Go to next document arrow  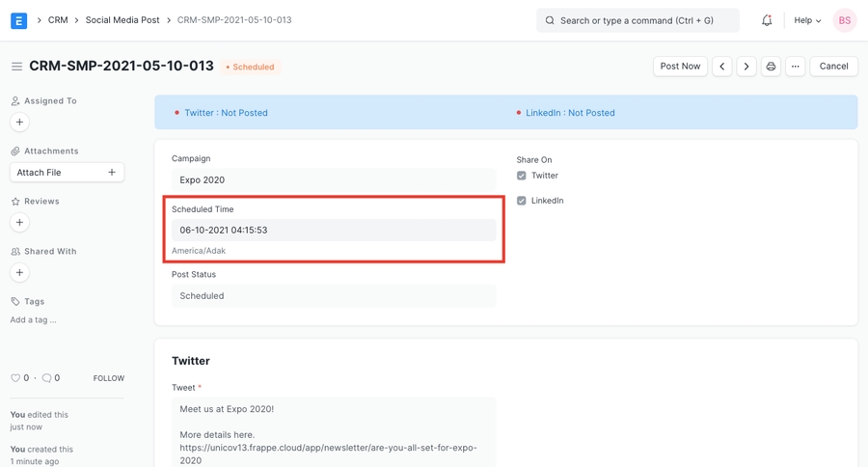(x=746, y=67)
